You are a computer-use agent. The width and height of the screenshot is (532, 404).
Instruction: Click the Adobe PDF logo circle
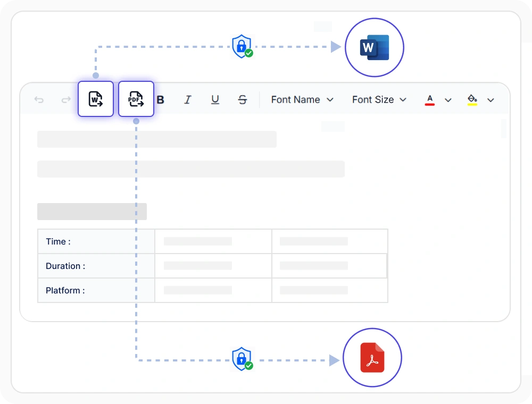pyautogui.click(x=372, y=358)
